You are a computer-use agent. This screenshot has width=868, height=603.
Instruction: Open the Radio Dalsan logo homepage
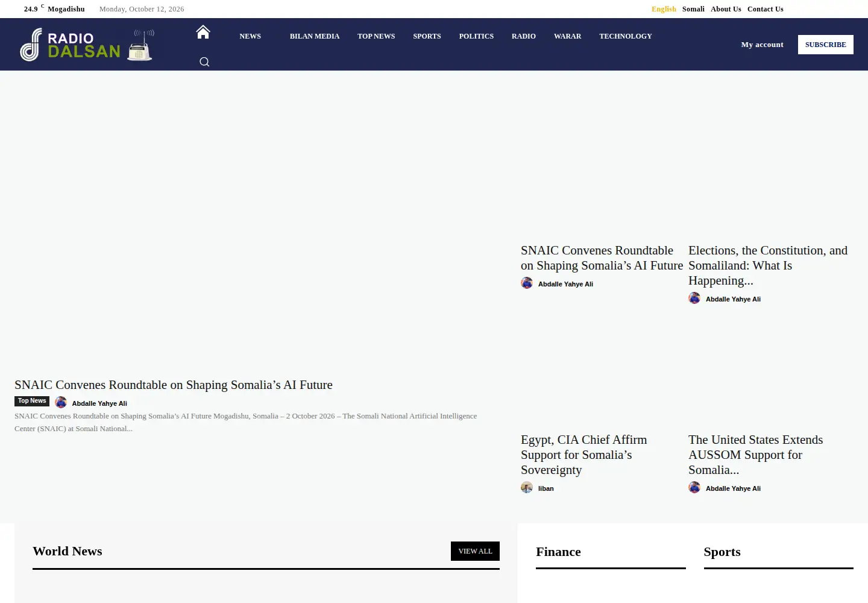(x=87, y=45)
